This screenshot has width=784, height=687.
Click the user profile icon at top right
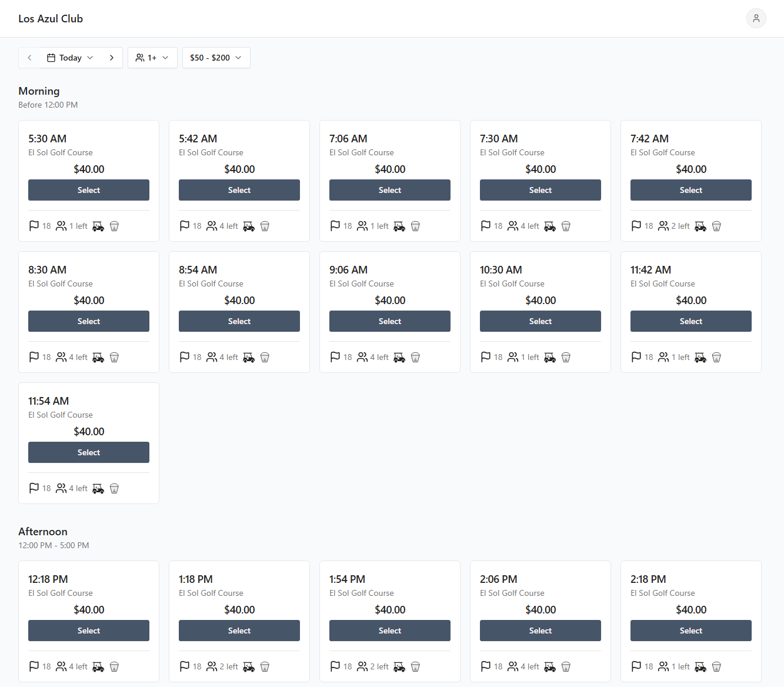[x=756, y=18]
